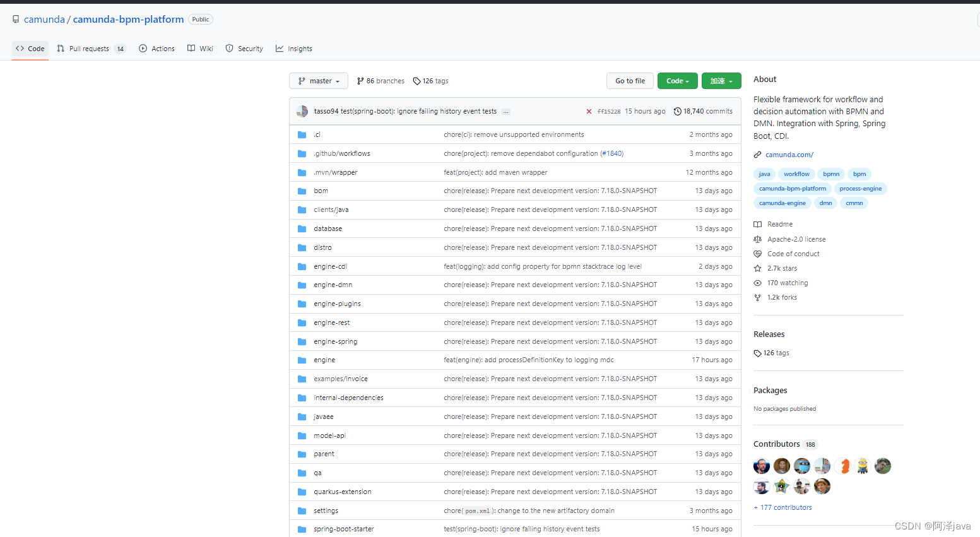Click the bpmn topic tag
This screenshot has height=537, width=980.
[x=831, y=174]
